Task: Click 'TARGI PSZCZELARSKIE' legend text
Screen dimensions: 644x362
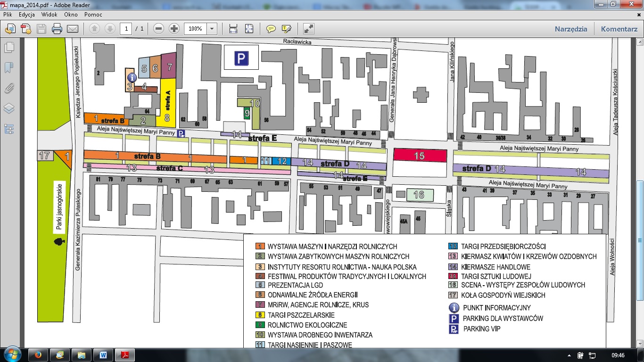Action: 301,315
